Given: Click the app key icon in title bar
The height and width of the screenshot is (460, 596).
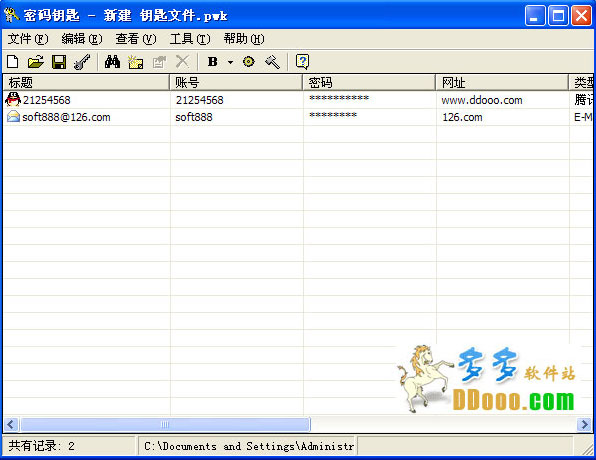Looking at the screenshot, I should click(11, 15).
